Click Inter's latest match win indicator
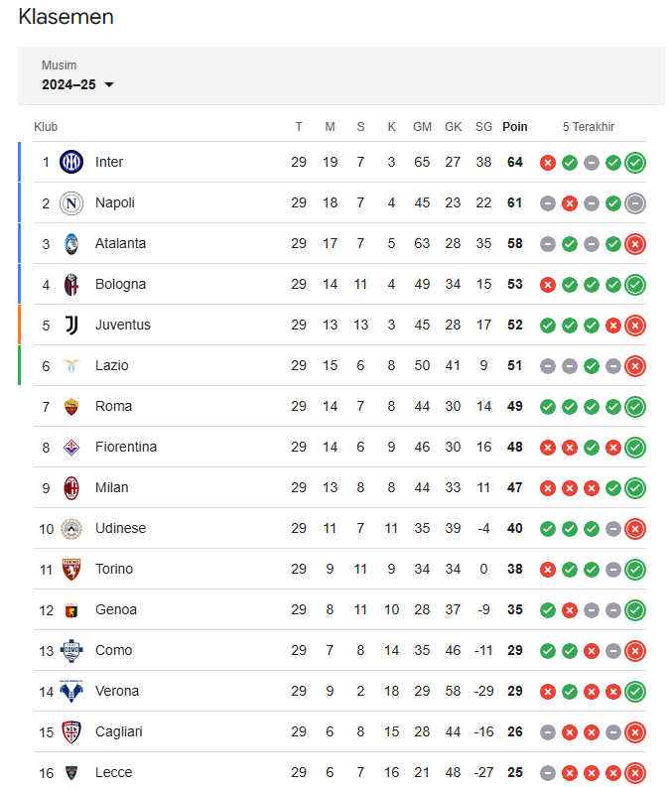 [x=635, y=163]
